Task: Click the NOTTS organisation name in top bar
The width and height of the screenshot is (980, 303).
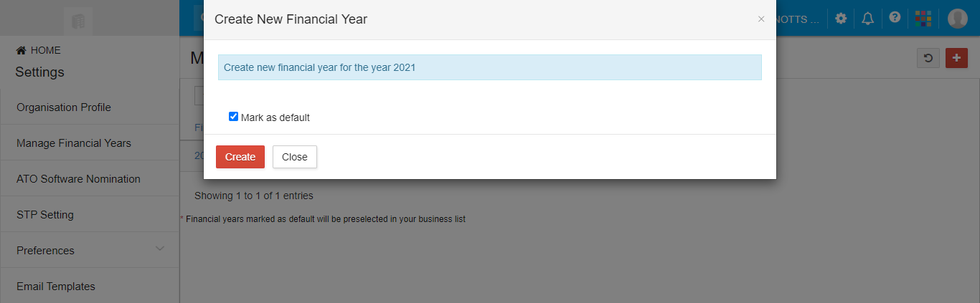Action: 798,19
